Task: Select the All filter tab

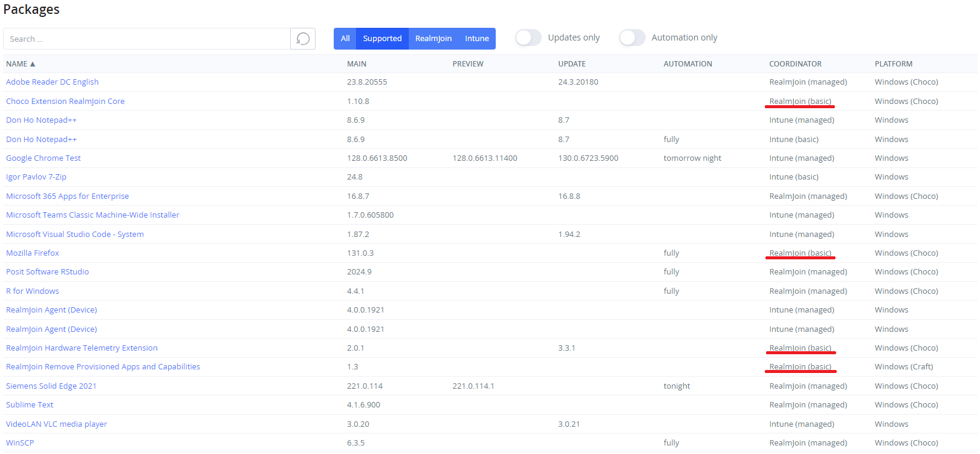Action: pyautogui.click(x=345, y=39)
